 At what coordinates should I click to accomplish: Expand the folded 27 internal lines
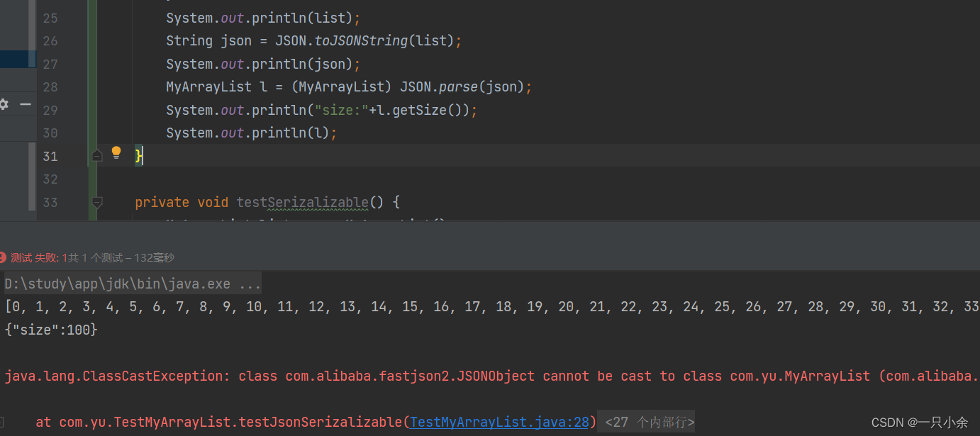(645, 423)
